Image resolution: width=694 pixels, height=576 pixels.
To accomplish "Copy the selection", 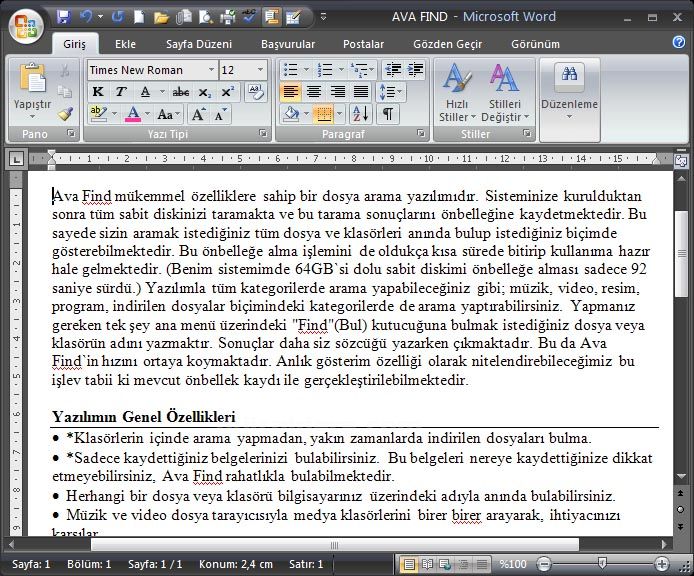I will pyautogui.click(x=65, y=92).
